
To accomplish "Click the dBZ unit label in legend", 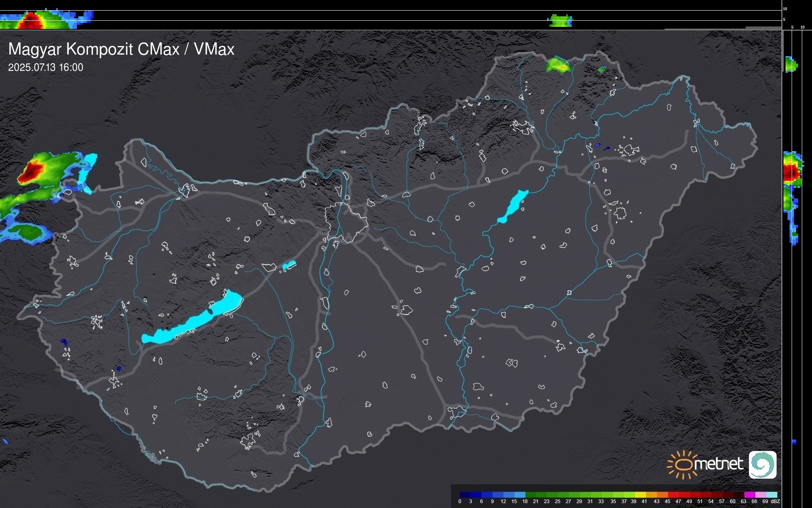I will [x=775, y=501].
